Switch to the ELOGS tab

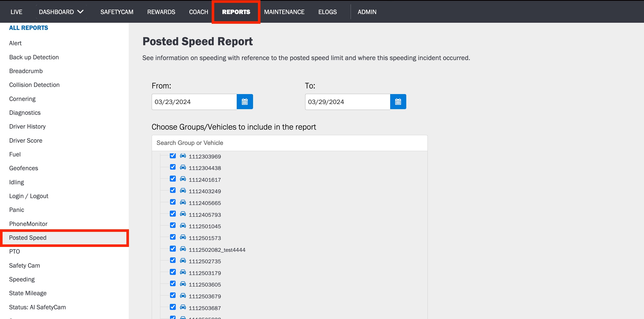tap(328, 12)
